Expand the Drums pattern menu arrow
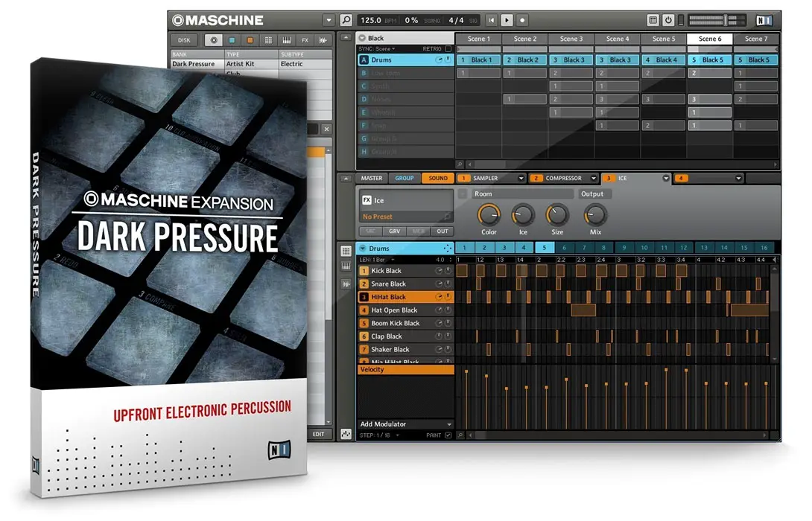This screenshot has height=521, width=812. click(x=363, y=249)
